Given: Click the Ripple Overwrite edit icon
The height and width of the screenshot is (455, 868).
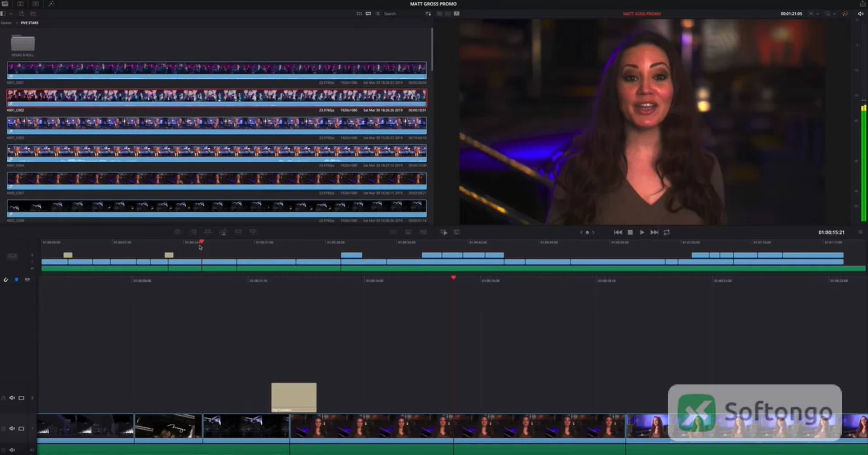Looking at the screenshot, I should (208, 232).
